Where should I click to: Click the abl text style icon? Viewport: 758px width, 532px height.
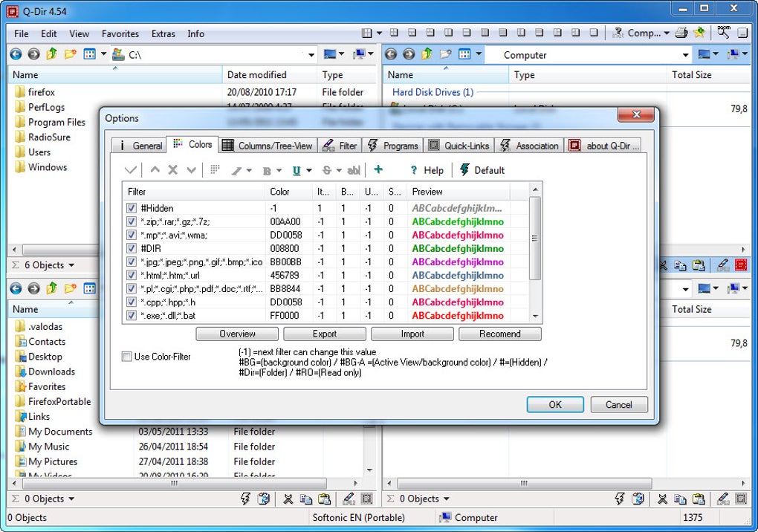(x=354, y=170)
